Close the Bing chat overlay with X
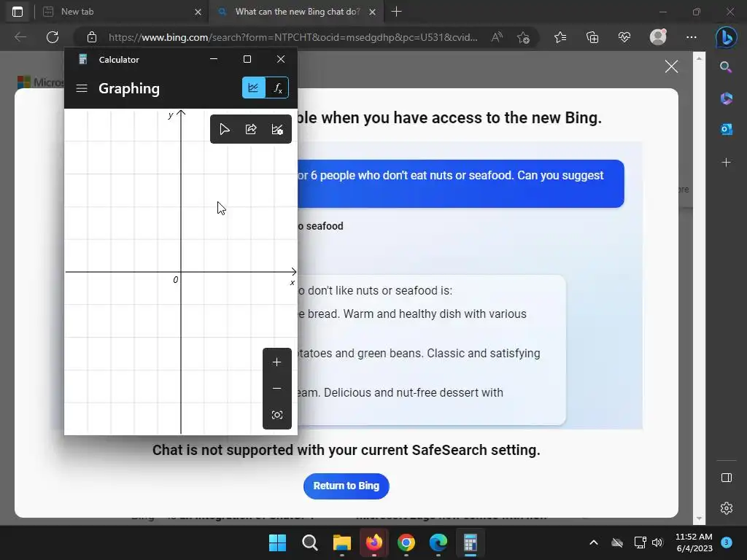This screenshot has height=560, width=747. pyautogui.click(x=671, y=66)
